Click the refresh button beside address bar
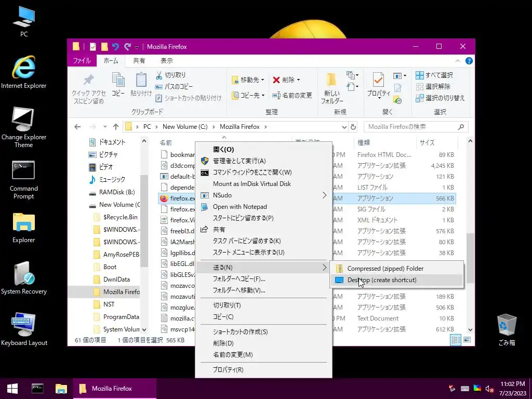Screen dimensions: 532x399 pos(353,127)
